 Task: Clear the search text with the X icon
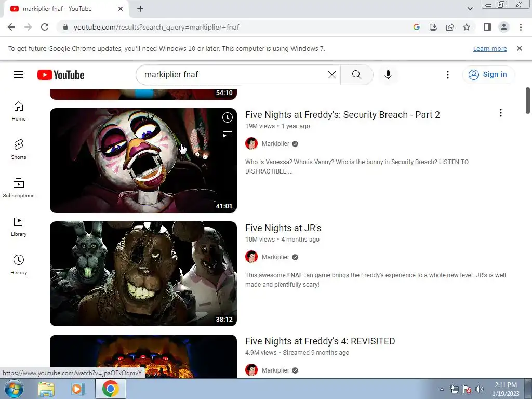(x=332, y=75)
